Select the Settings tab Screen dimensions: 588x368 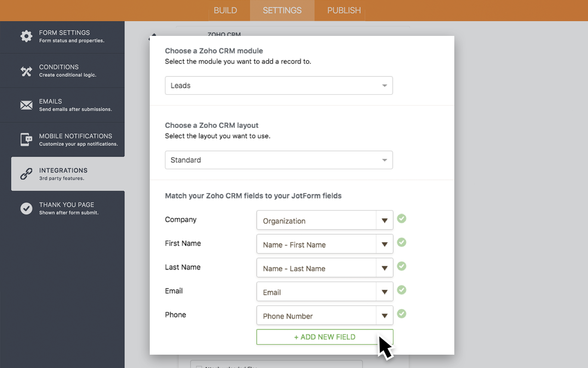[x=282, y=11]
